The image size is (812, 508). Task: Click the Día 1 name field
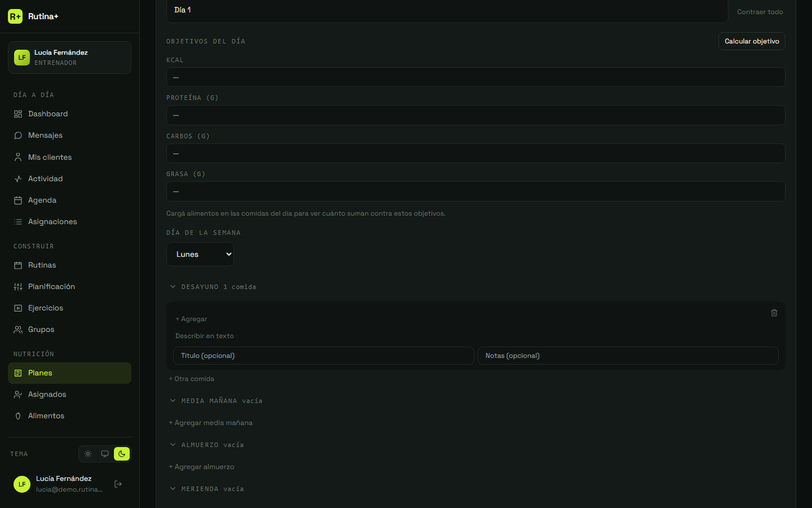tap(447, 11)
